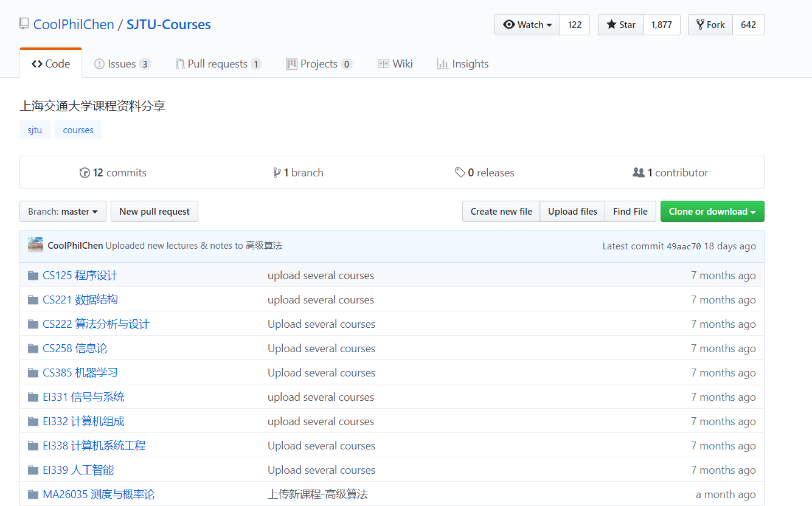Viewport: 812px width, 506px height.
Task: Click the folder icon for CS258 信息论
Action: click(x=33, y=348)
